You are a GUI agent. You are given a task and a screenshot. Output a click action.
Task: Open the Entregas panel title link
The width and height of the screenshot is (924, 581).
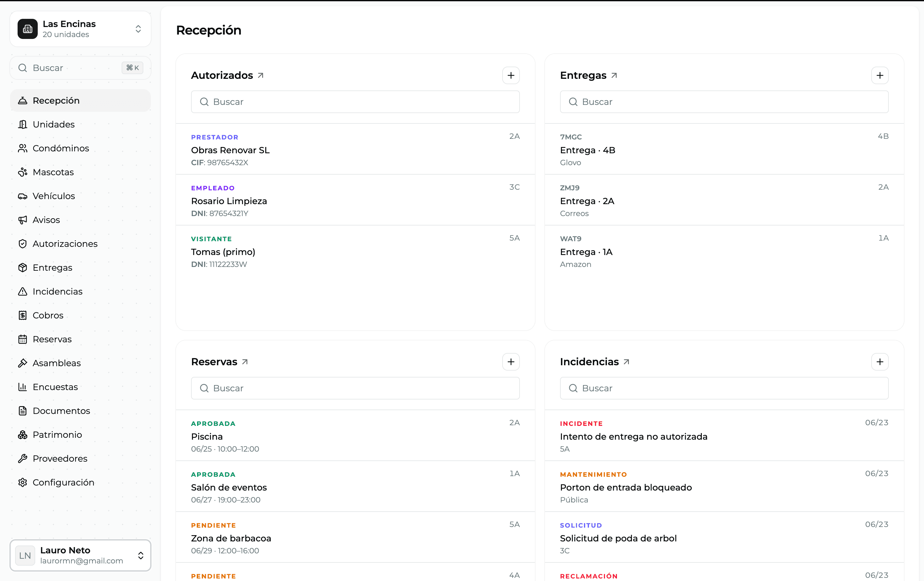[588, 75]
